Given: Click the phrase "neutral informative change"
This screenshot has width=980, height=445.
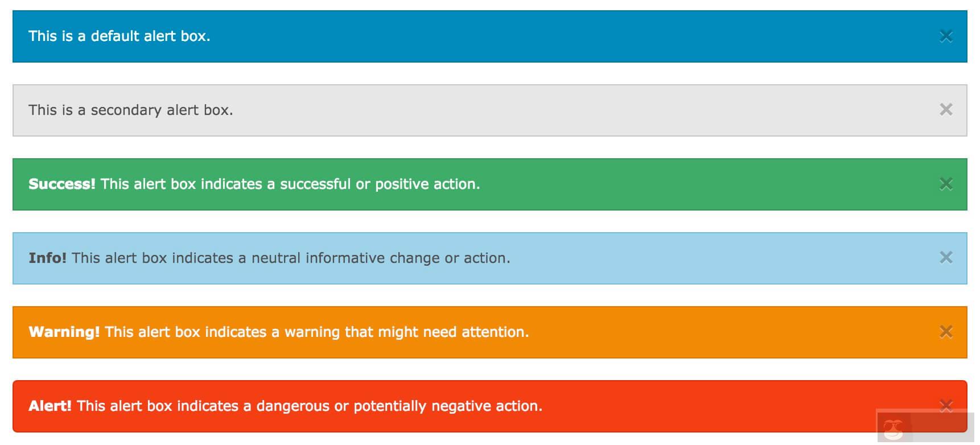Looking at the screenshot, I should tap(345, 258).
